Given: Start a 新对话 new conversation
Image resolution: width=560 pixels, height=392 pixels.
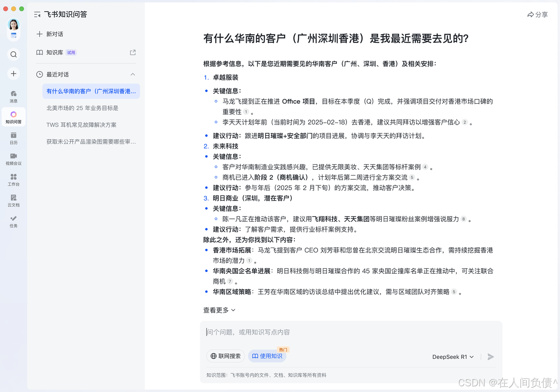Looking at the screenshot, I should (50, 34).
